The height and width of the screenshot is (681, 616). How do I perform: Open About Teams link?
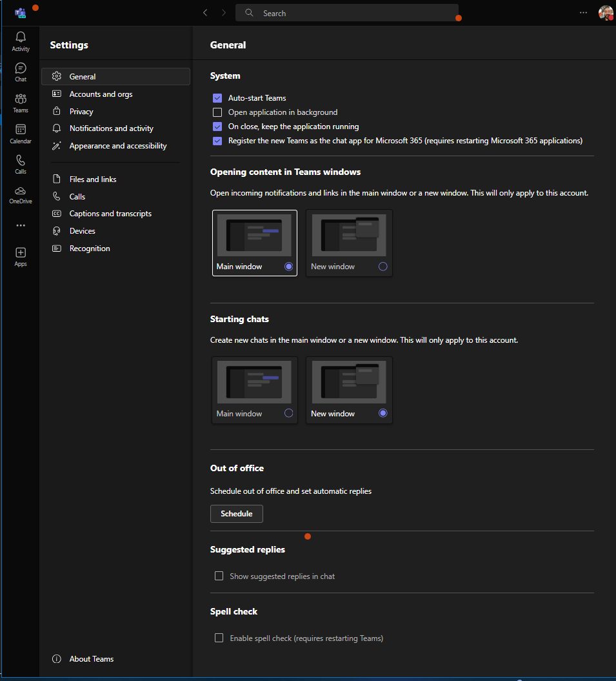pos(92,659)
